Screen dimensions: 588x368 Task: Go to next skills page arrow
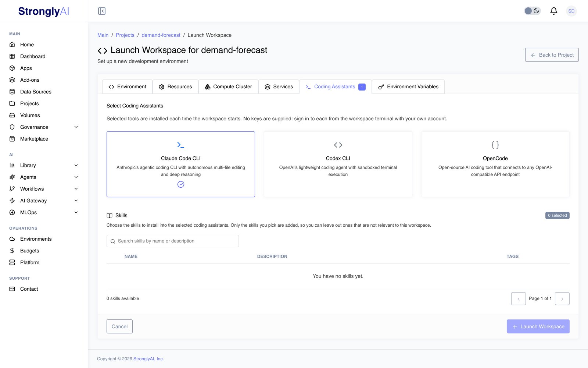point(562,299)
